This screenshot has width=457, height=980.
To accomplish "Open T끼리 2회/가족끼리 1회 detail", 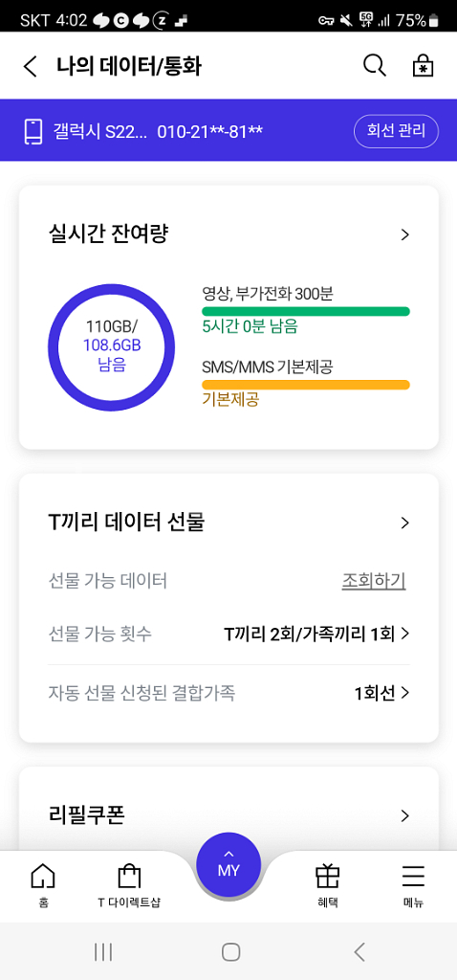I will click(x=316, y=635).
